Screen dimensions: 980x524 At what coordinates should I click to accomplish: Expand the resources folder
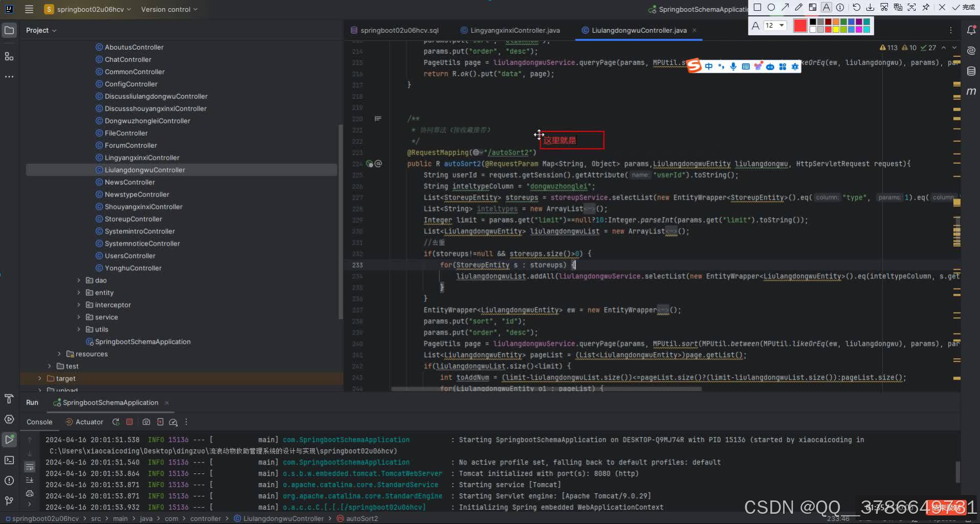click(59, 354)
